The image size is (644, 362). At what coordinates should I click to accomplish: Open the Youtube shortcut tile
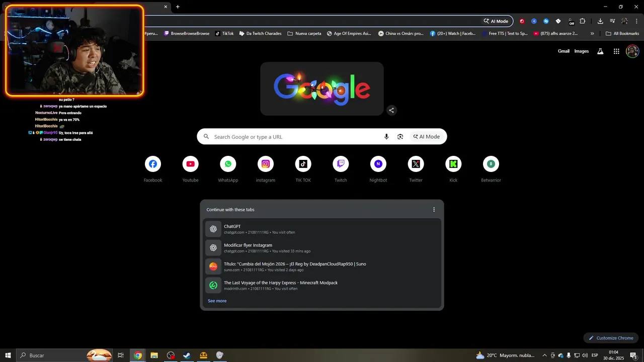[x=190, y=169]
